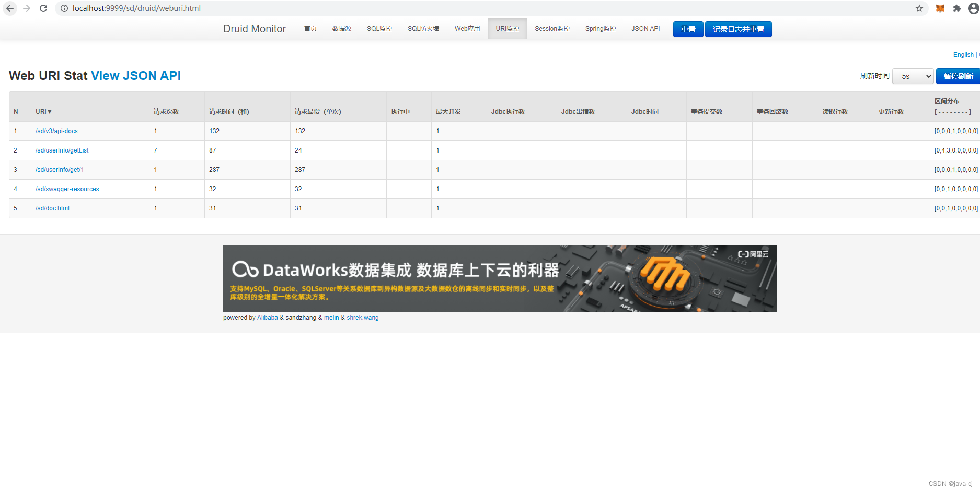980x492 pixels.
Task: Navigate back using the back arrow
Action: coord(9,8)
